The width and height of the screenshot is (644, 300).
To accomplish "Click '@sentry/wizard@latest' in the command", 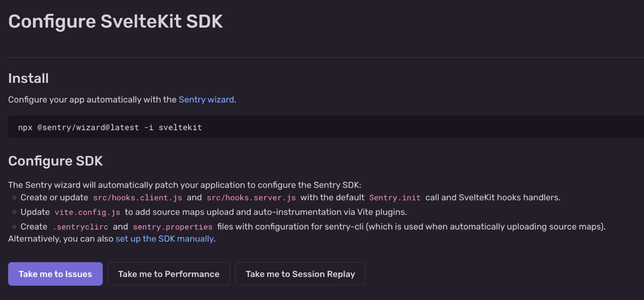I will pyautogui.click(x=88, y=127).
